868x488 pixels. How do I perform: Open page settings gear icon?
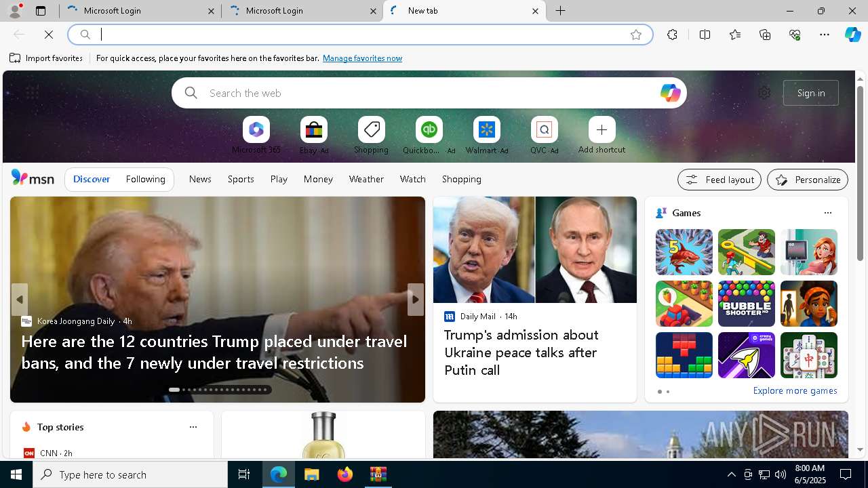(x=764, y=93)
